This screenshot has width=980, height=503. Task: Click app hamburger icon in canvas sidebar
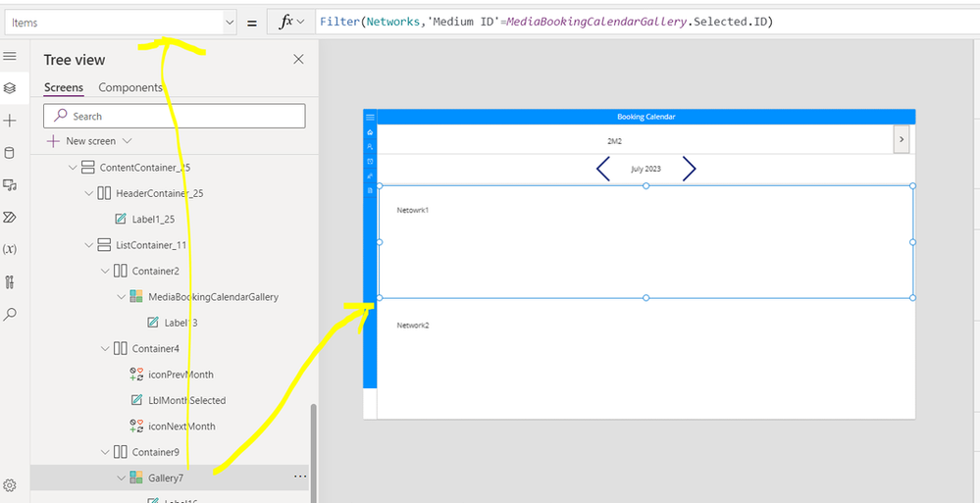(x=370, y=117)
